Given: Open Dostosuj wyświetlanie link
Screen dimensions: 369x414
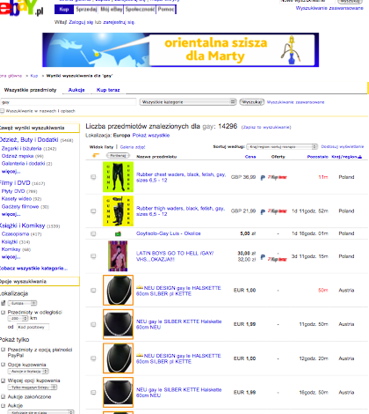Looking at the screenshot, I should [342, 147].
